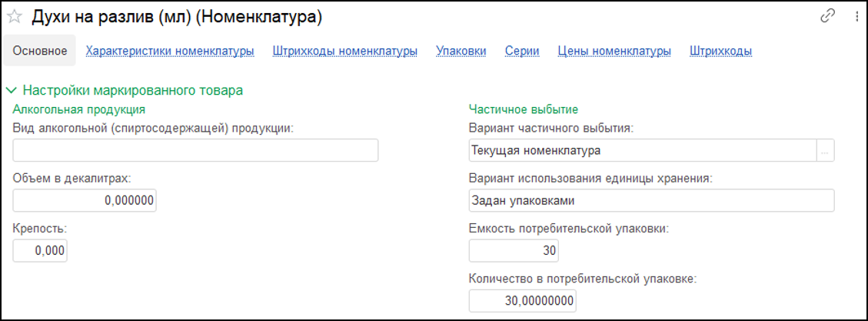The image size is (868, 321).
Task: Navigate to the Серии section
Action: click(522, 51)
